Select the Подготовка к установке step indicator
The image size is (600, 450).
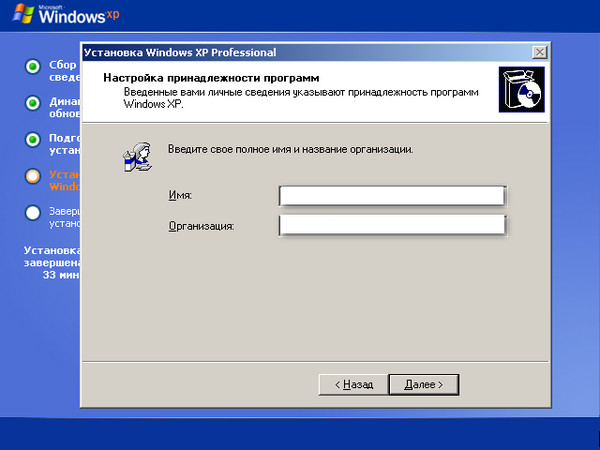[33, 140]
